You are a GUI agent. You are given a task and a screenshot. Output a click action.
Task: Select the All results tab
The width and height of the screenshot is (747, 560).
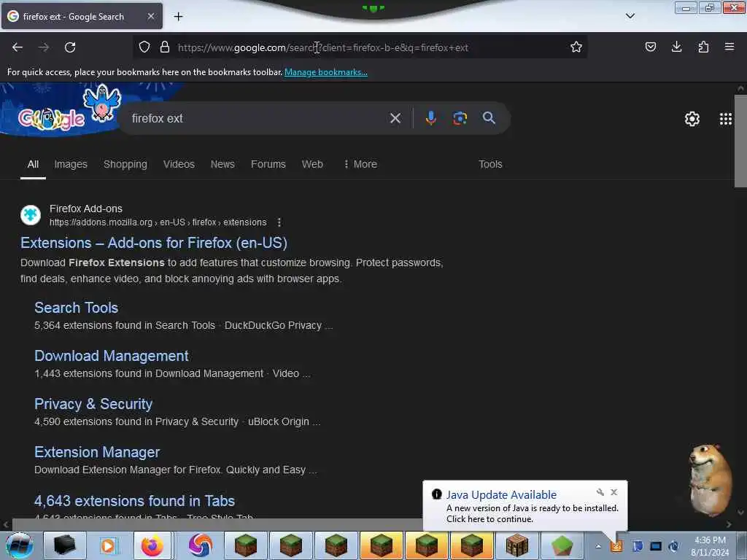point(33,164)
